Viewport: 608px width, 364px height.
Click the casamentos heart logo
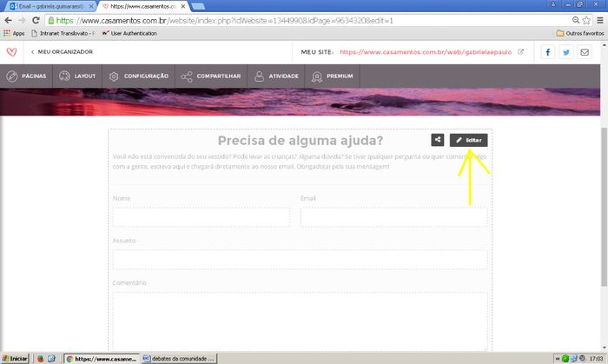coord(11,52)
